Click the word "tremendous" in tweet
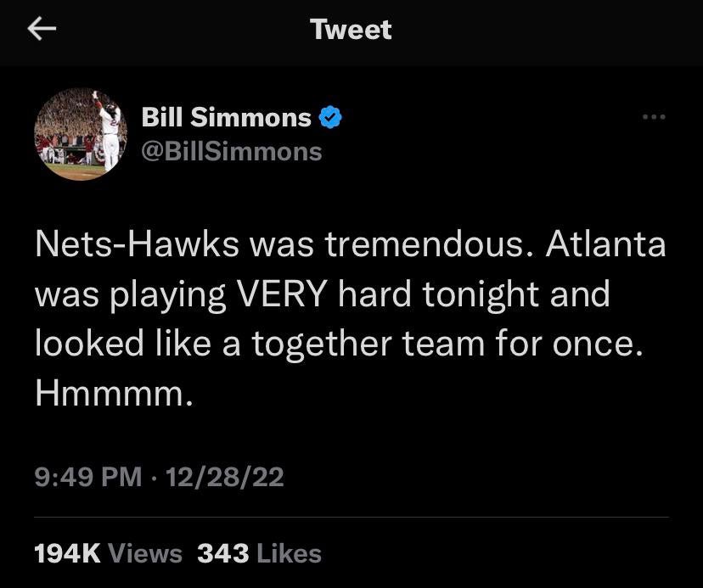Viewport: 703px width, 588px height. tap(417, 246)
